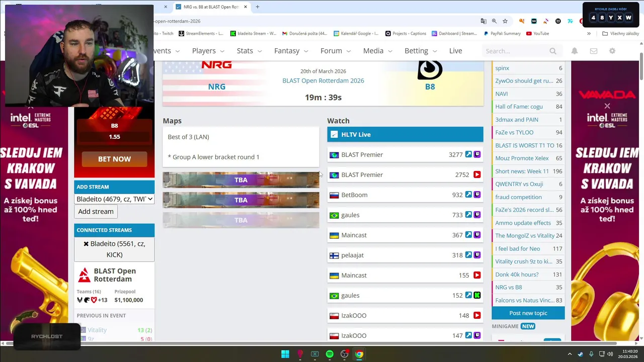The image size is (644, 362).
Task: Open external link icon for BetBoom stream
Action: click(x=468, y=195)
